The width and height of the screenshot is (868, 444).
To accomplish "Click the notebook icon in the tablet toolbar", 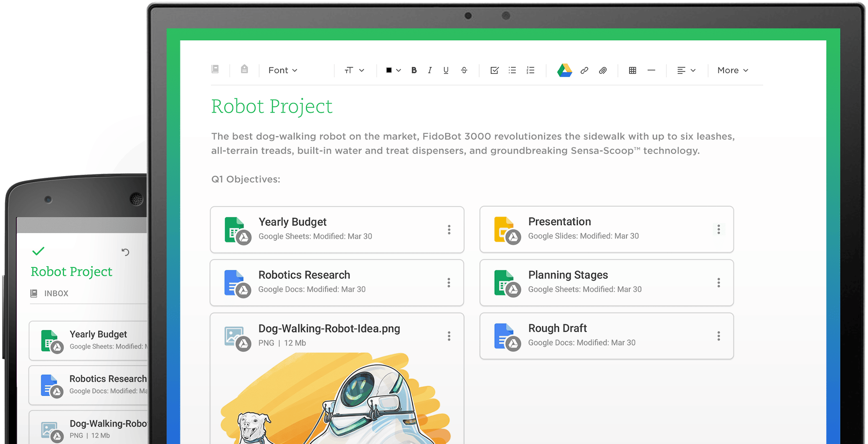I will click(215, 69).
